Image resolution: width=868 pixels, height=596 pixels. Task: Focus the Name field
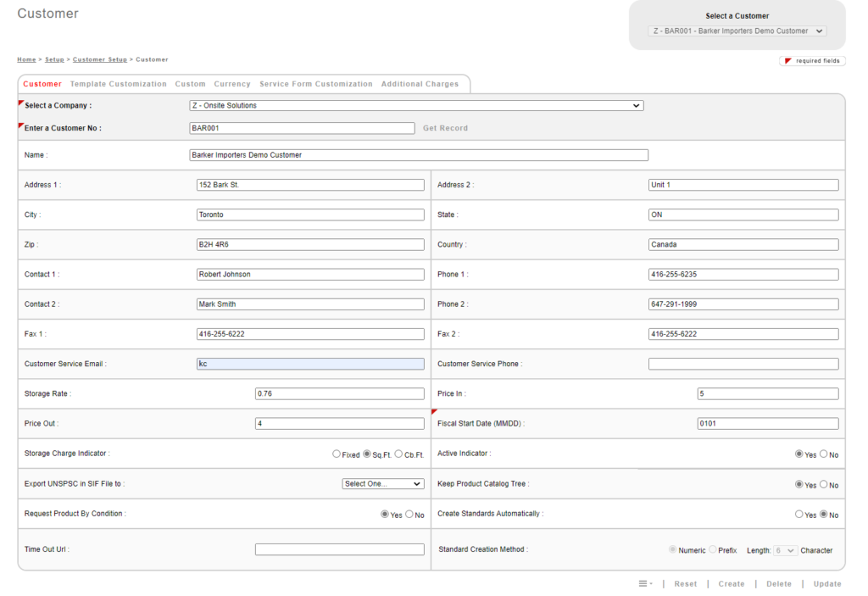419,155
